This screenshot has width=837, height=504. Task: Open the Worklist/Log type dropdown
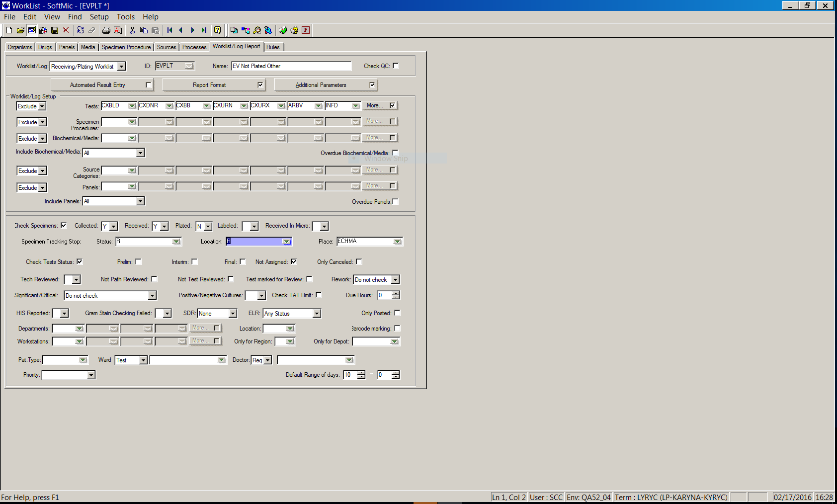coord(121,67)
